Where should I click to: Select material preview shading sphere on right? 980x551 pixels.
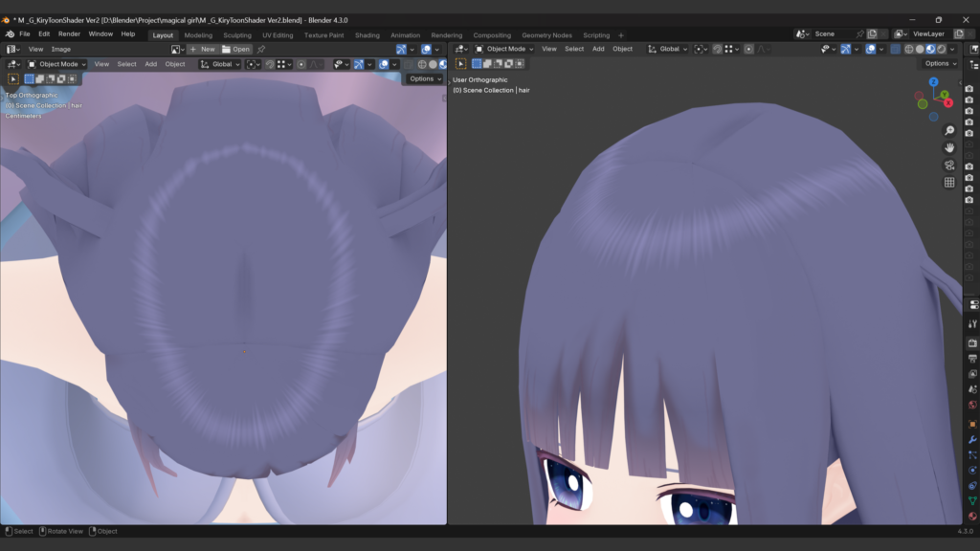coord(930,49)
